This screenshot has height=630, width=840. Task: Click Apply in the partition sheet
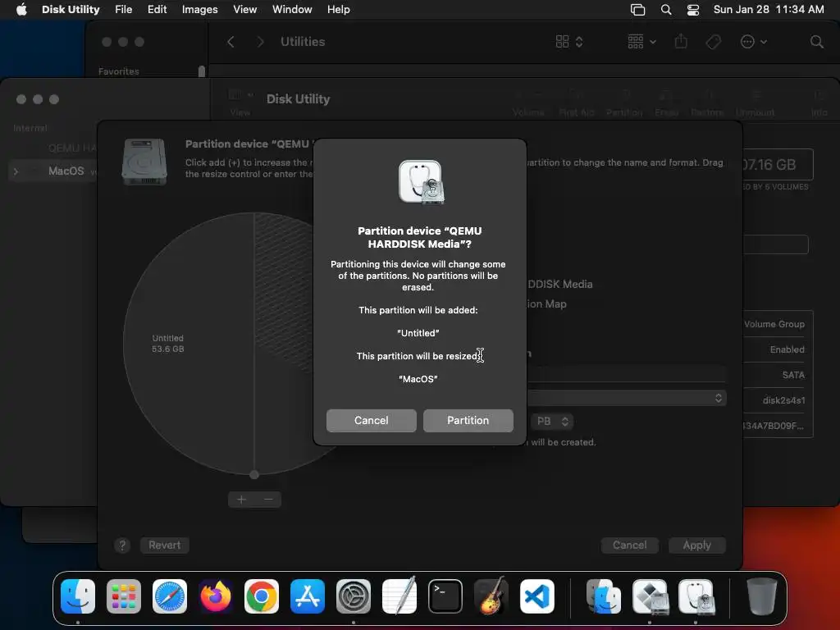[696, 546]
